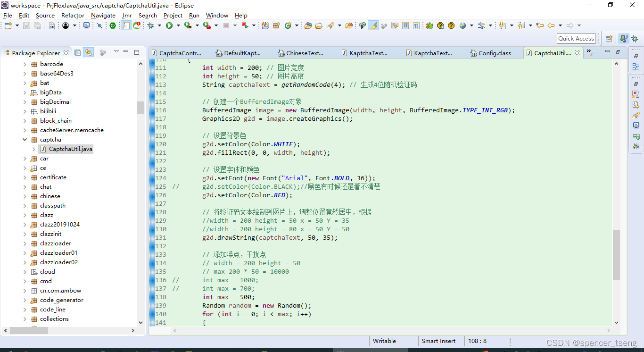Toggle Skip All Breakpoints
644x352 pixels.
pyautogui.click(x=99, y=25)
